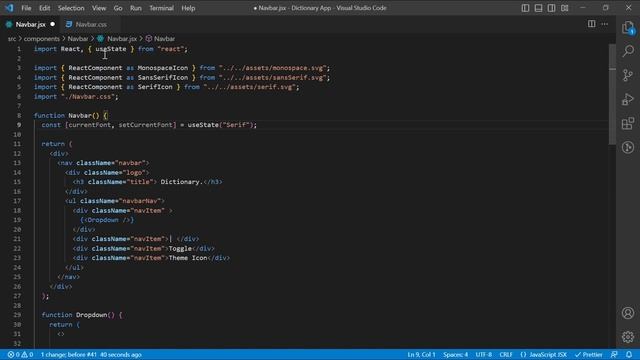Open the Explorer view in activity bar
The height and width of the screenshot is (360, 640).
[628, 28]
